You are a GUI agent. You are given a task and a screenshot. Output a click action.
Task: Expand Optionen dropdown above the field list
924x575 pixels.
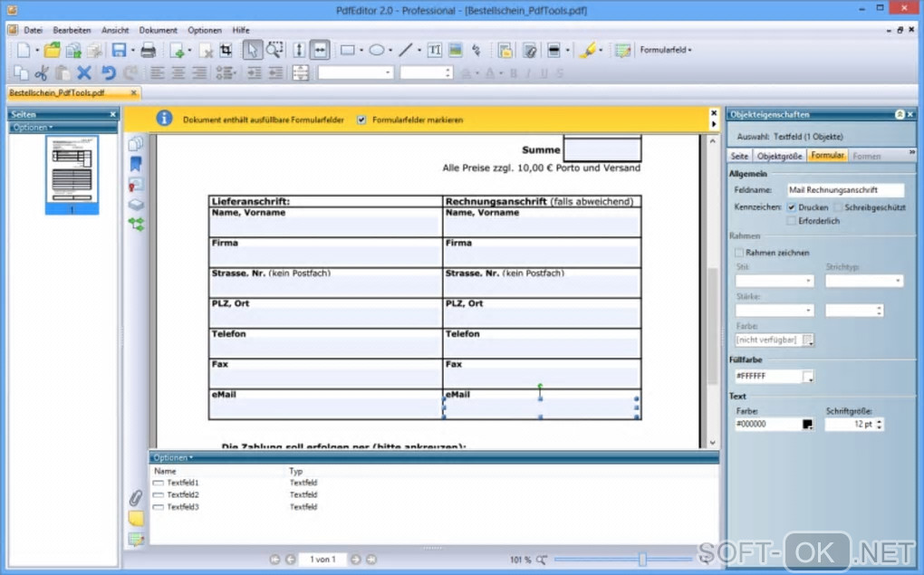coord(173,457)
